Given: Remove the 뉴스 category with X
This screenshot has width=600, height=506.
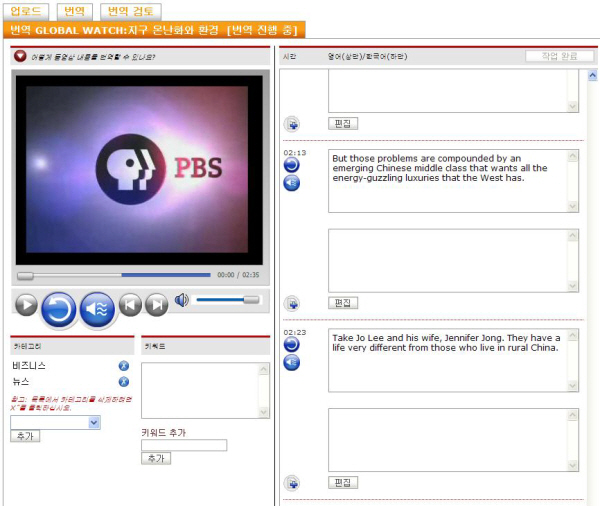Looking at the screenshot, I should pyautogui.click(x=124, y=382).
